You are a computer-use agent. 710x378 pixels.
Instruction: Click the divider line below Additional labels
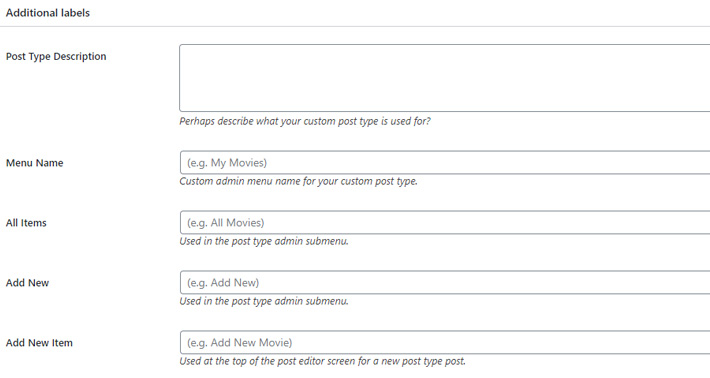click(x=355, y=26)
